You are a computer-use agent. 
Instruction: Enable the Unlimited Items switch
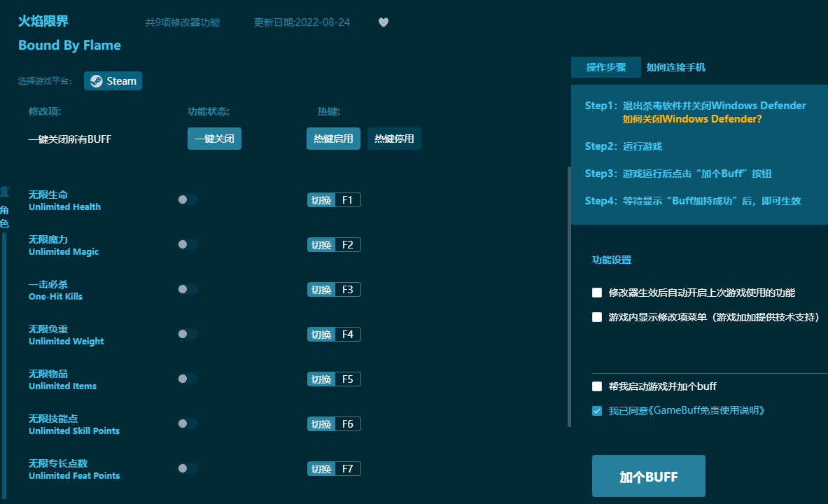[187, 379]
